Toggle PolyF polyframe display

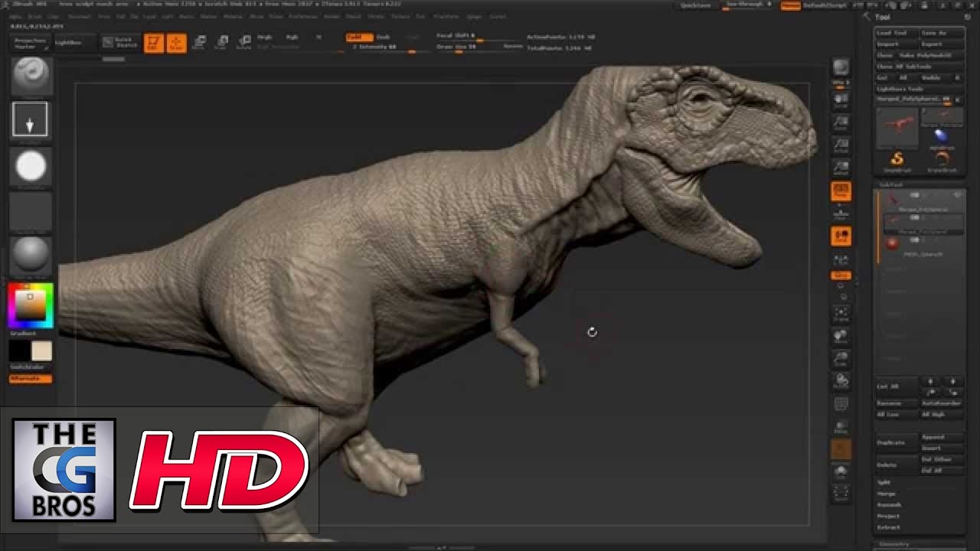841,403
